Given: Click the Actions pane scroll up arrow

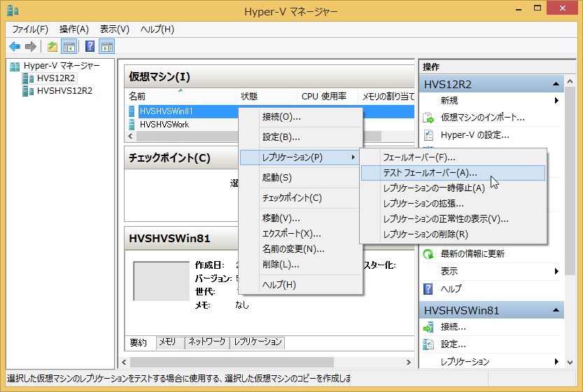Looking at the screenshot, I should pyautogui.click(x=570, y=81).
